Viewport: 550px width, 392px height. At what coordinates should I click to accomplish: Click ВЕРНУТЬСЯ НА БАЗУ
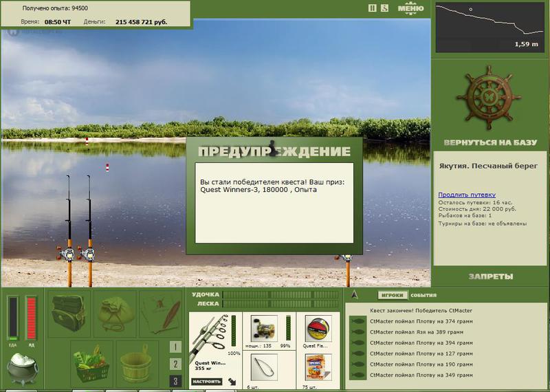click(x=490, y=142)
